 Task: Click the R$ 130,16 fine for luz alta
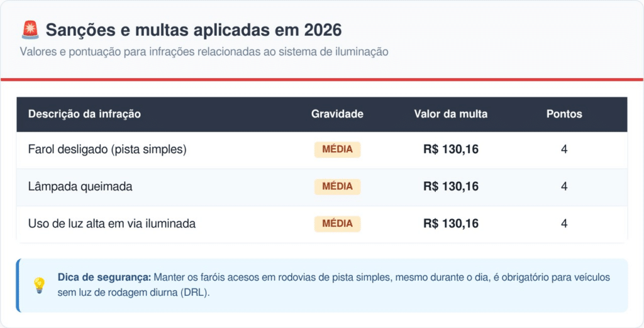point(450,223)
